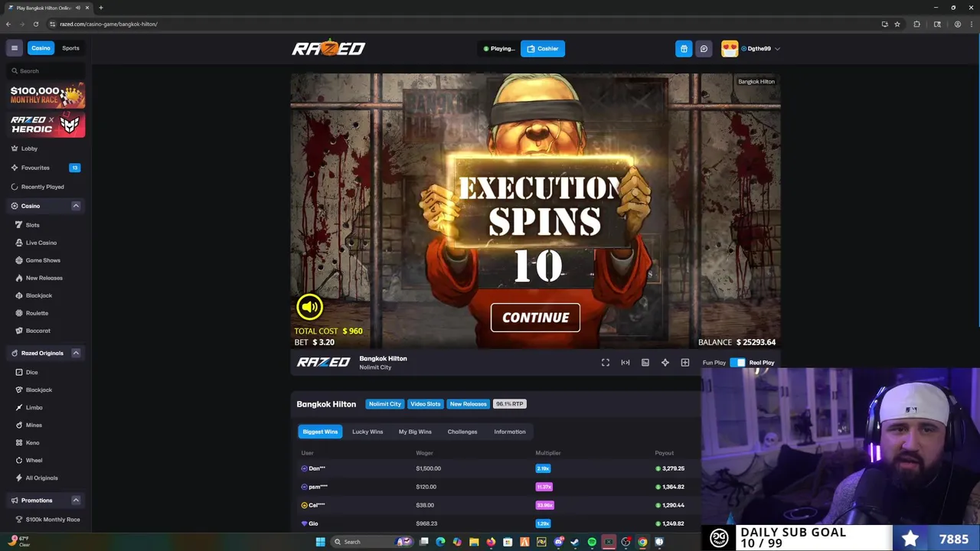This screenshot has width=980, height=551.
Task: Switch to the Sports tab
Action: click(70, 48)
